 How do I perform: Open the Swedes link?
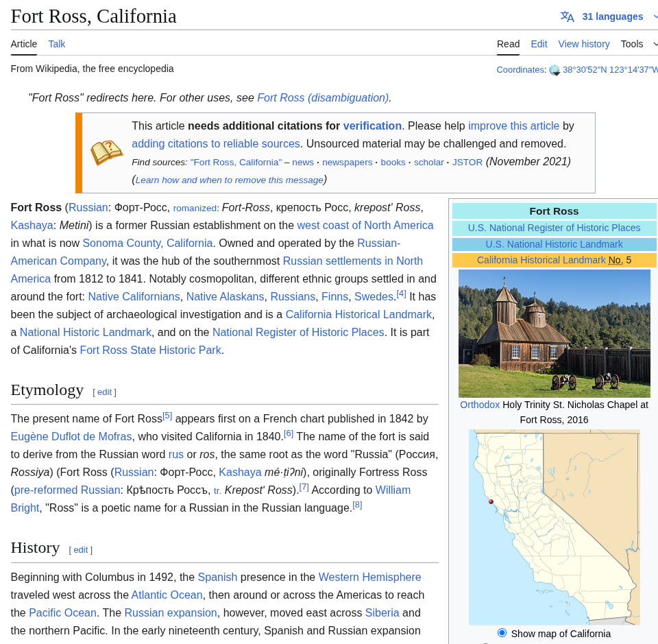tap(374, 297)
